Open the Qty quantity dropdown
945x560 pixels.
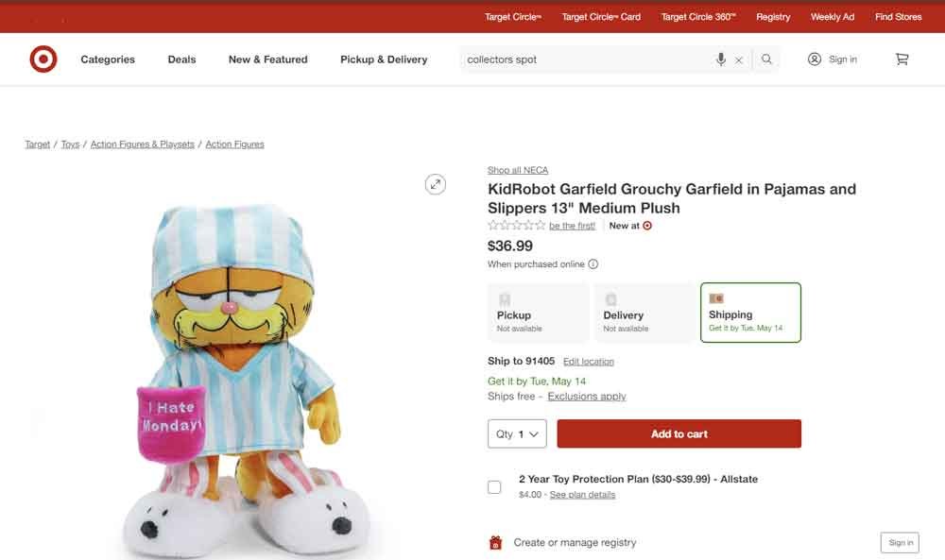pos(517,433)
